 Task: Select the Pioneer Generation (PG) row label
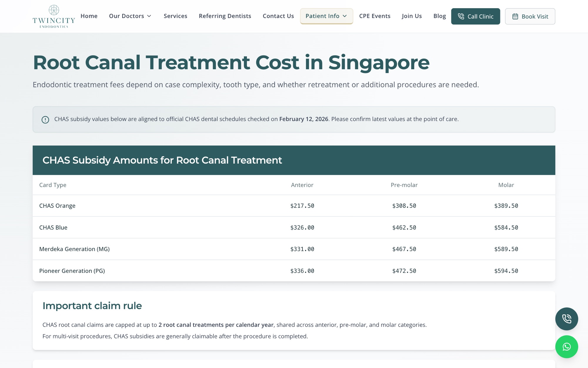72,271
